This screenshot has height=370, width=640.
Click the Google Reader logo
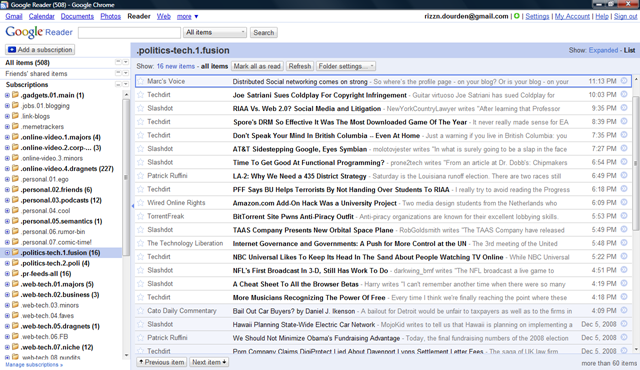tap(39, 32)
